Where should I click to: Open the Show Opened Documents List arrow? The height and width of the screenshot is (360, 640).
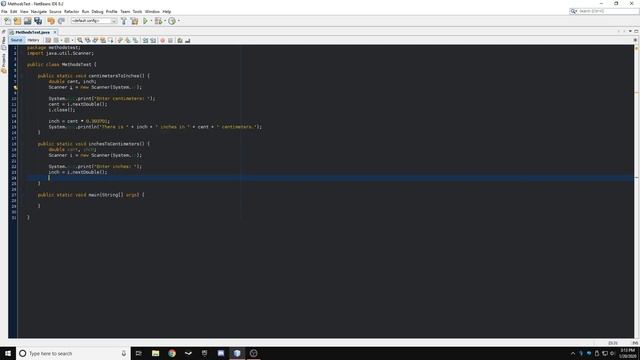(x=630, y=31)
